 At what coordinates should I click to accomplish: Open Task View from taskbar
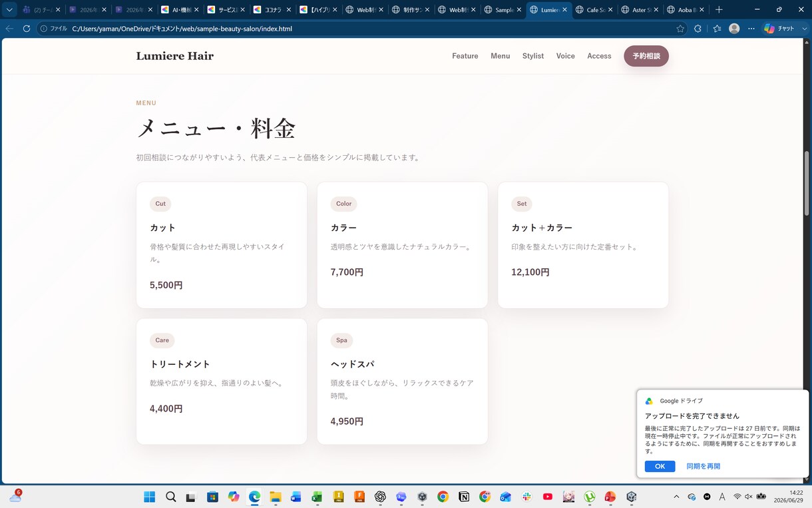[192, 497]
